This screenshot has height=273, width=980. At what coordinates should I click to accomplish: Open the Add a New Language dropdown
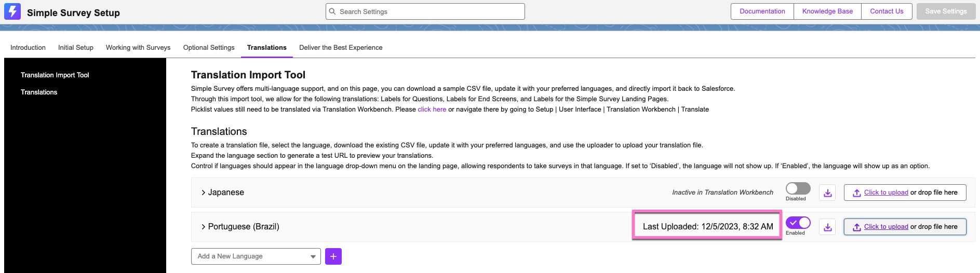(256, 256)
